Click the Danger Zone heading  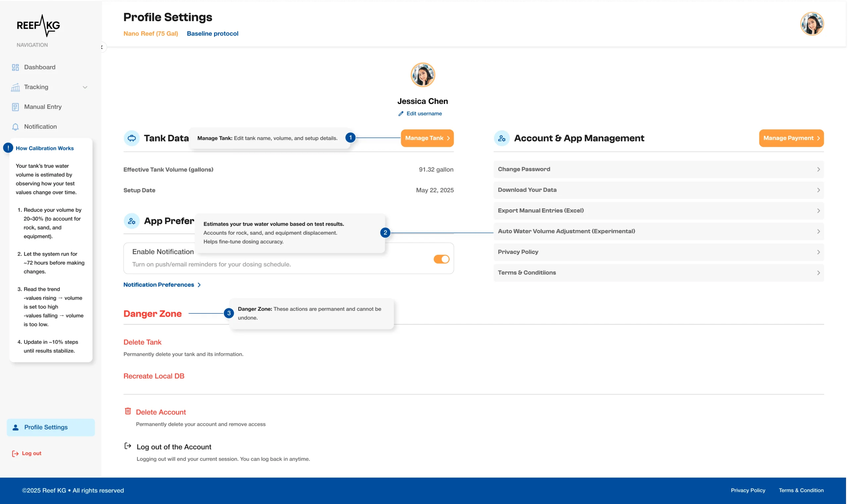[x=152, y=313]
